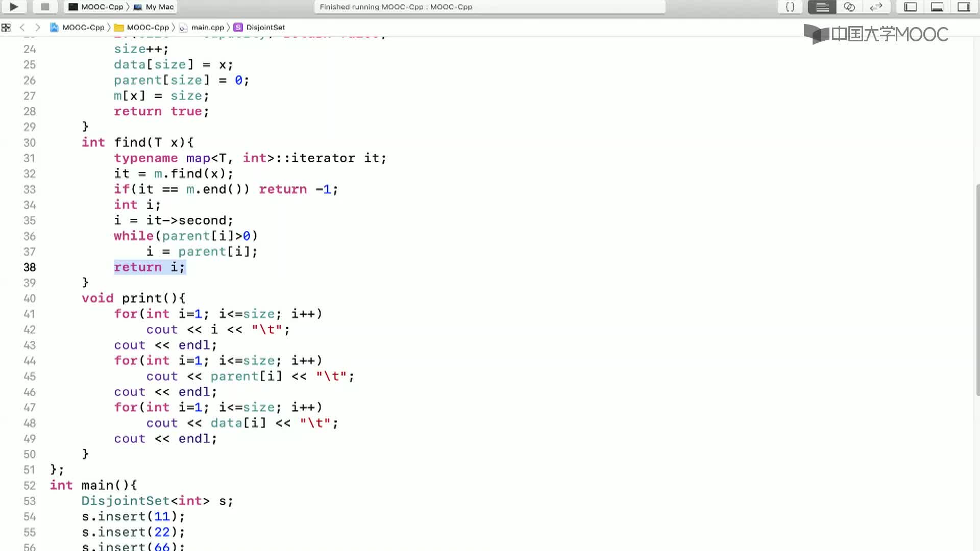Click line number 52 in gutter

coord(30,486)
